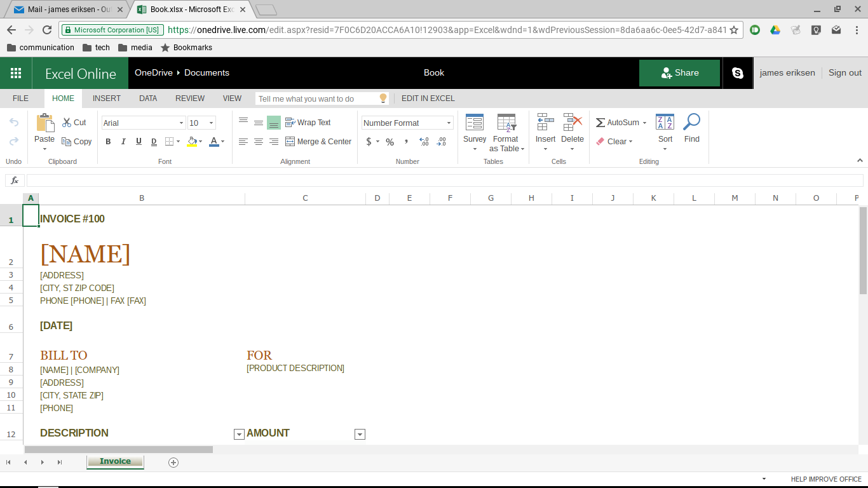Click the Tell me what you want box
This screenshot has width=868, height=488.
coord(322,98)
